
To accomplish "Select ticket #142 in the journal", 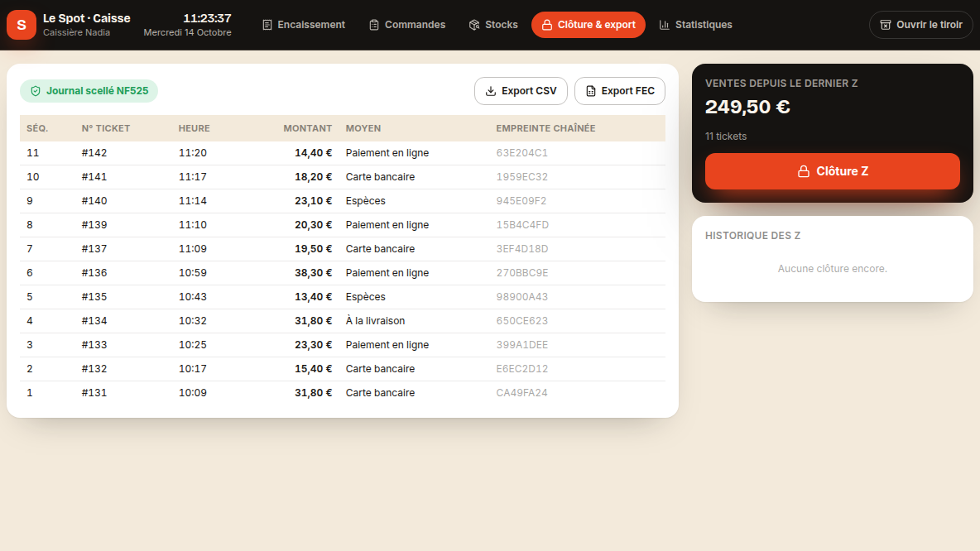I will tap(343, 153).
